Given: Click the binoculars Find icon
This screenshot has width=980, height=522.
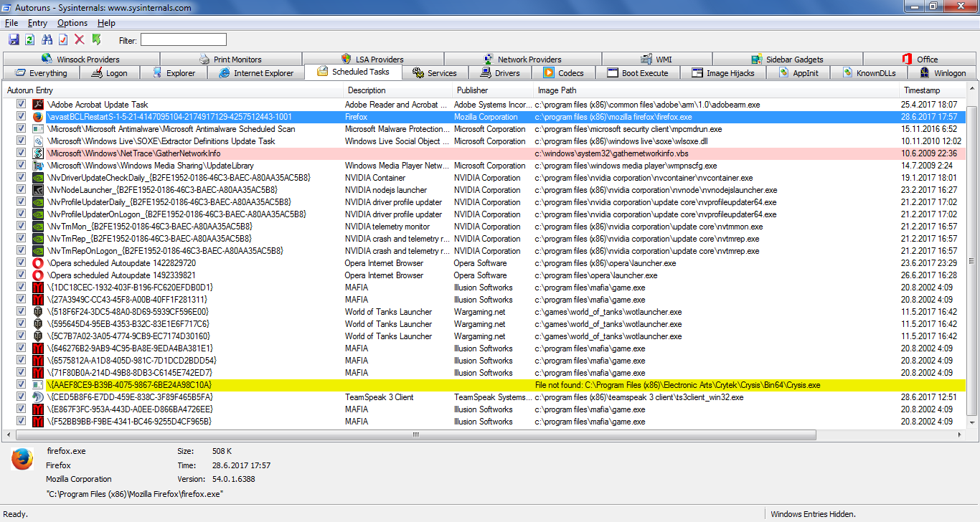Looking at the screenshot, I should click(x=47, y=40).
